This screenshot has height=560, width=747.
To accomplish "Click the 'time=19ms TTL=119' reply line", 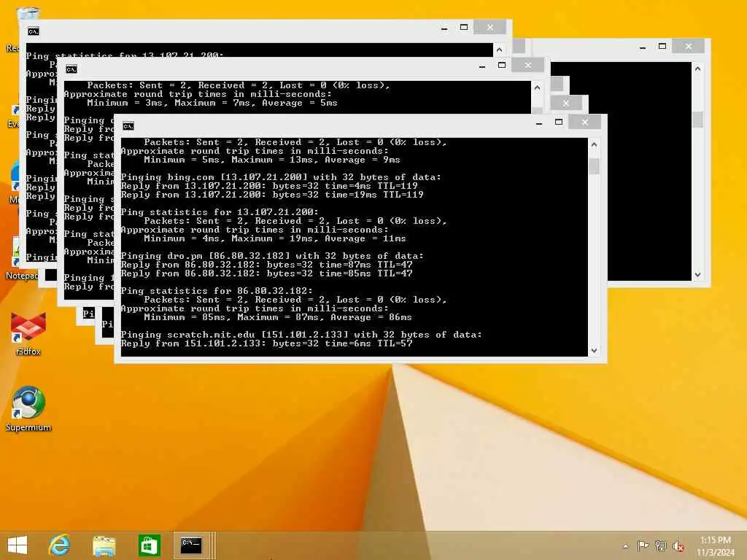I will pyautogui.click(x=272, y=195).
